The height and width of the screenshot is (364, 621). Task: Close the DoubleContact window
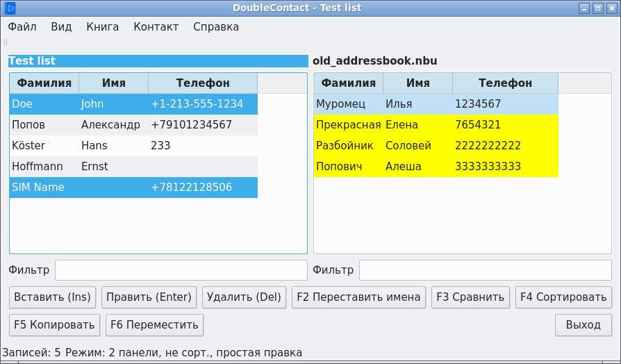pyautogui.click(x=612, y=8)
